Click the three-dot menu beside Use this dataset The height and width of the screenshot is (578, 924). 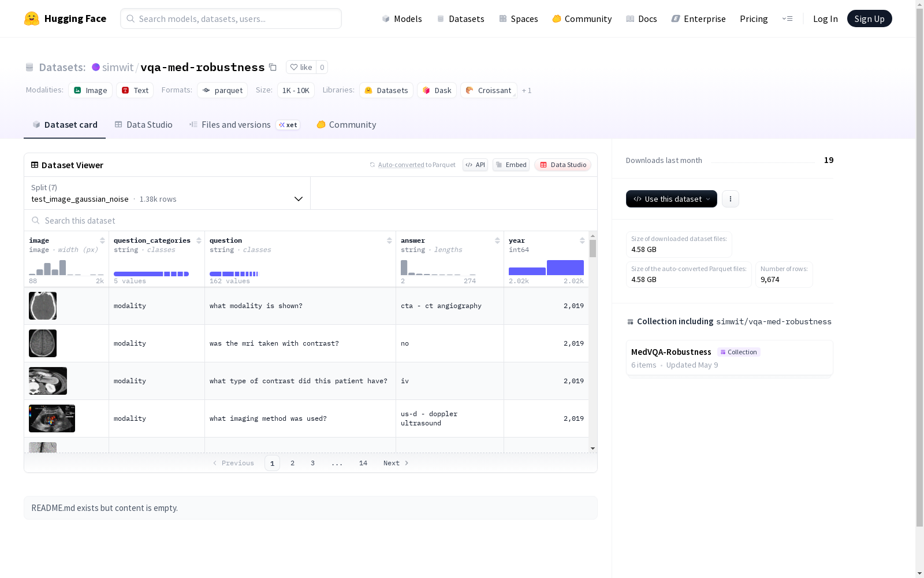click(731, 199)
